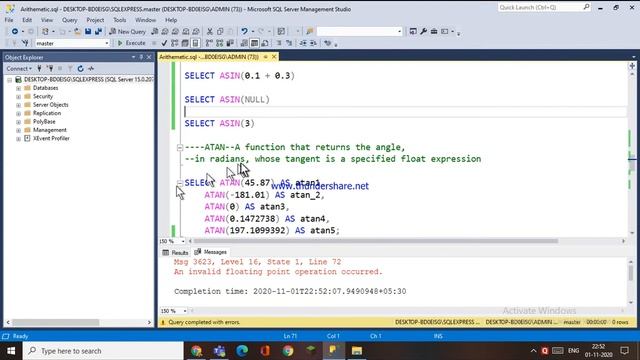The height and width of the screenshot is (360, 640).
Task: Click the Navigate Backward round arrow icon
Action: click(x=15, y=31)
